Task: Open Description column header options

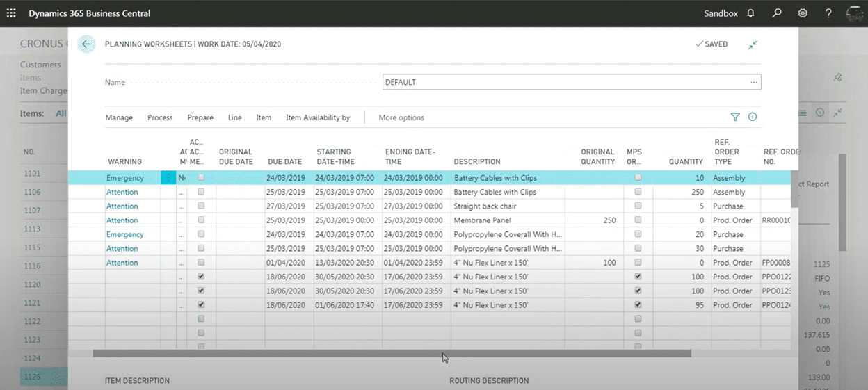Action: [477, 161]
